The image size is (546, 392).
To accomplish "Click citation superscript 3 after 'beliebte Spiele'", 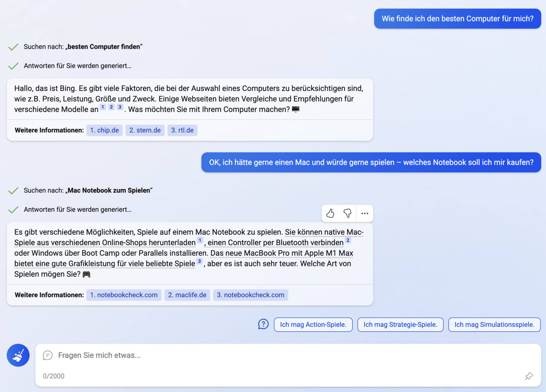I will [200, 261].
